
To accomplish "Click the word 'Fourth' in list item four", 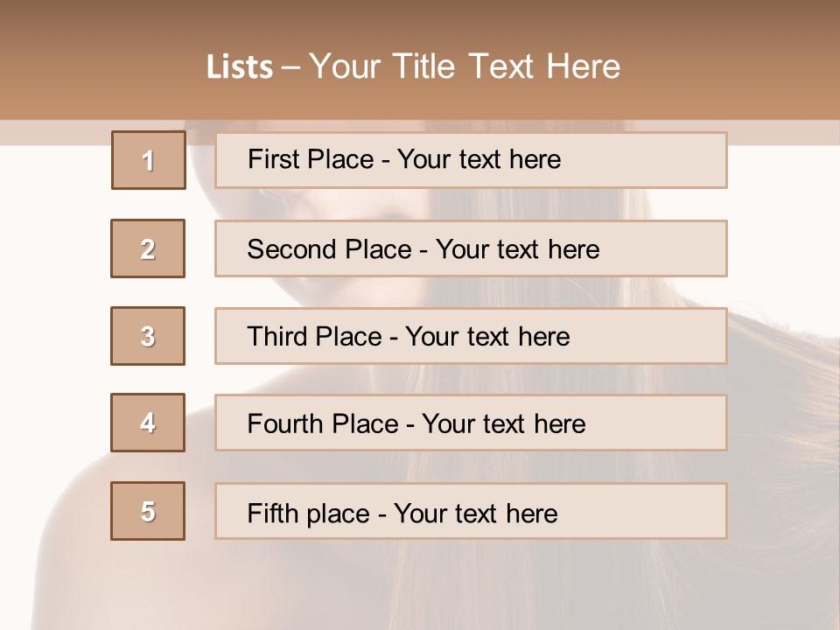I will tap(286, 424).
